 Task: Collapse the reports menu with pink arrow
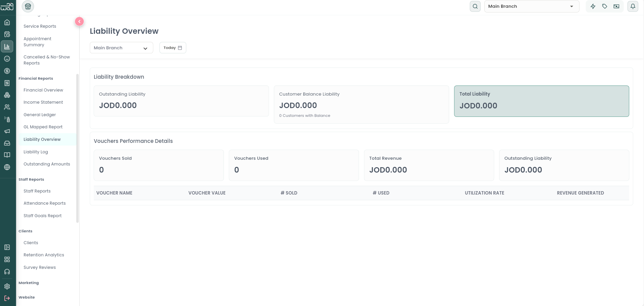pyautogui.click(x=79, y=22)
